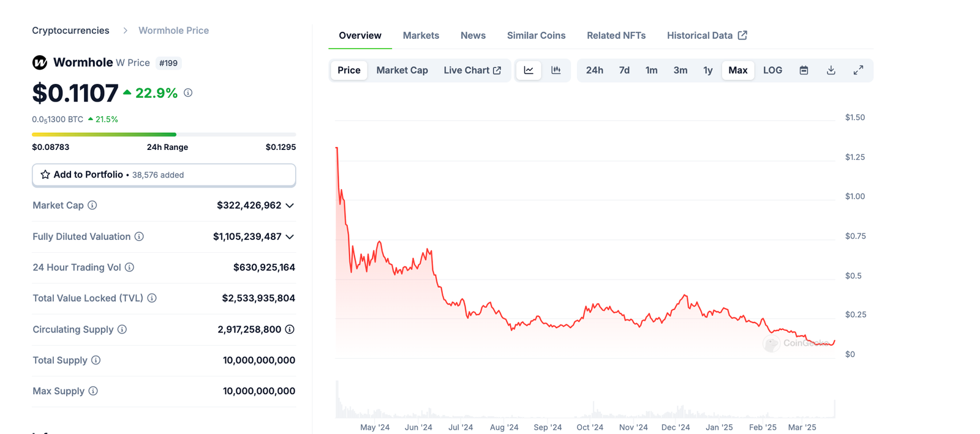This screenshot has width=980, height=434.
Task: Click the info icon beside Market Cap
Action: click(x=92, y=205)
